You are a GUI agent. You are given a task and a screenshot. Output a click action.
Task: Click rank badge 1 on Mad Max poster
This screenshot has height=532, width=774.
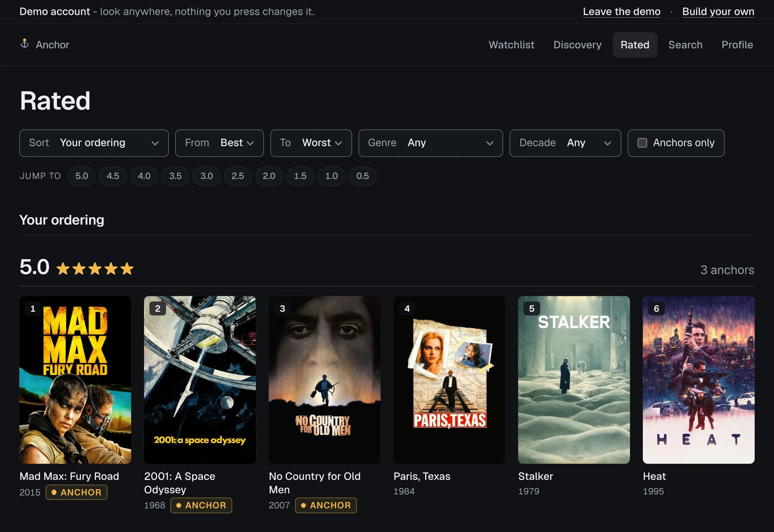33,309
